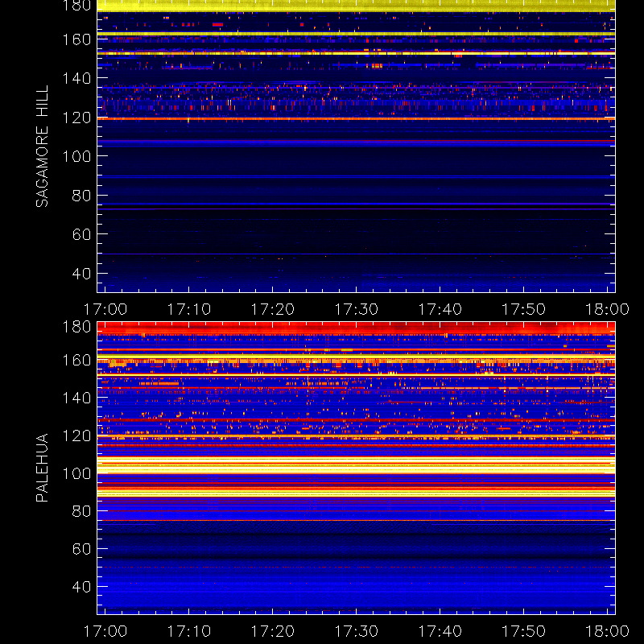Click the PALEHUA axis title
644x644 pixels.
coord(43,468)
